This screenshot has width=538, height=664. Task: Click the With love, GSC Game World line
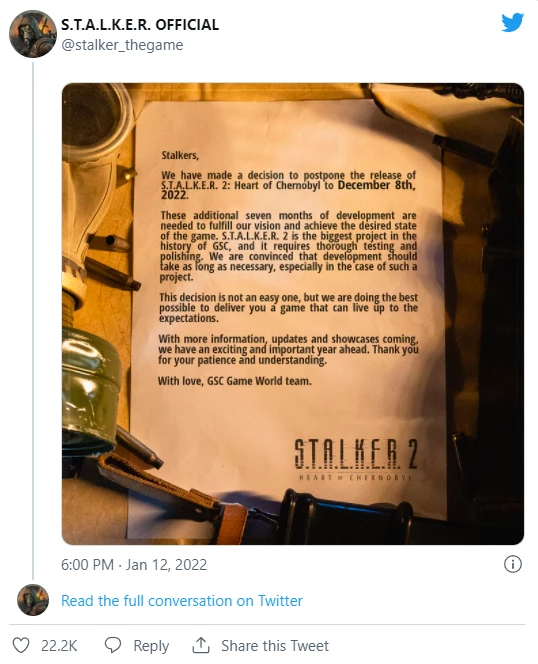(x=235, y=381)
